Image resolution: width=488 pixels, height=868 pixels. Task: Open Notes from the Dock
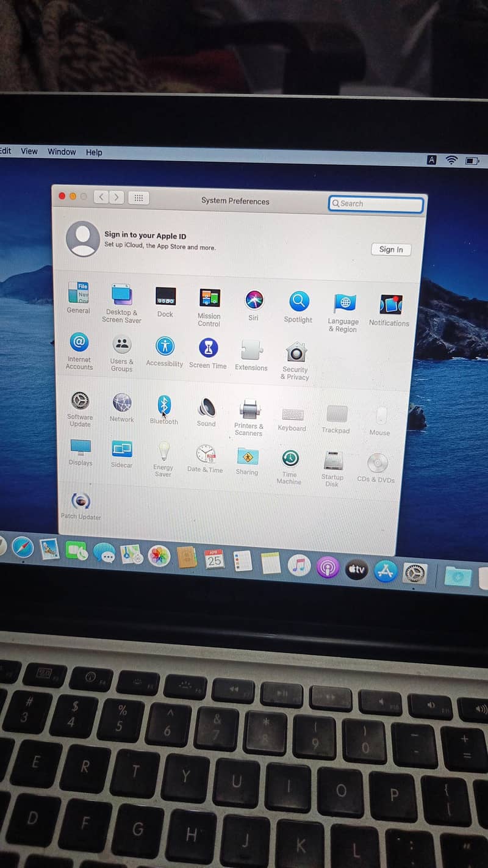point(271,562)
